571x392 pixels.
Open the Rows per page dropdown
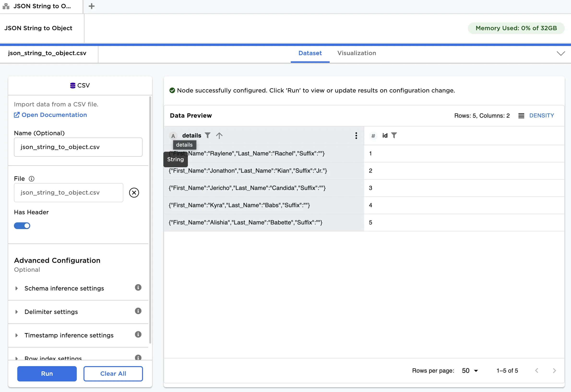(470, 371)
